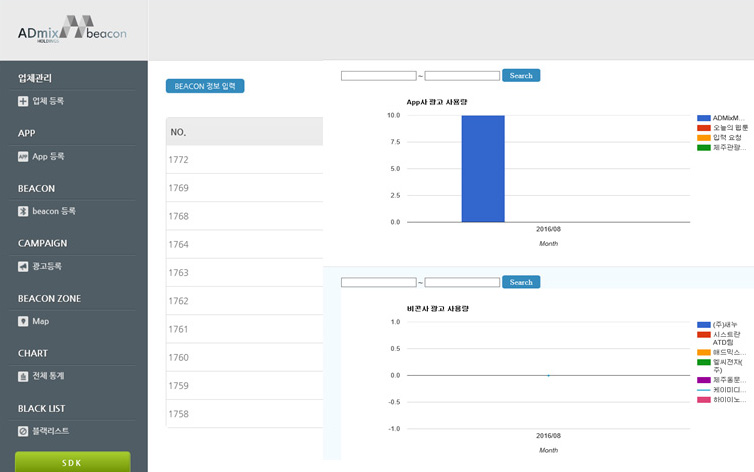Click the chart icon beside 전체 통계

point(23,376)
